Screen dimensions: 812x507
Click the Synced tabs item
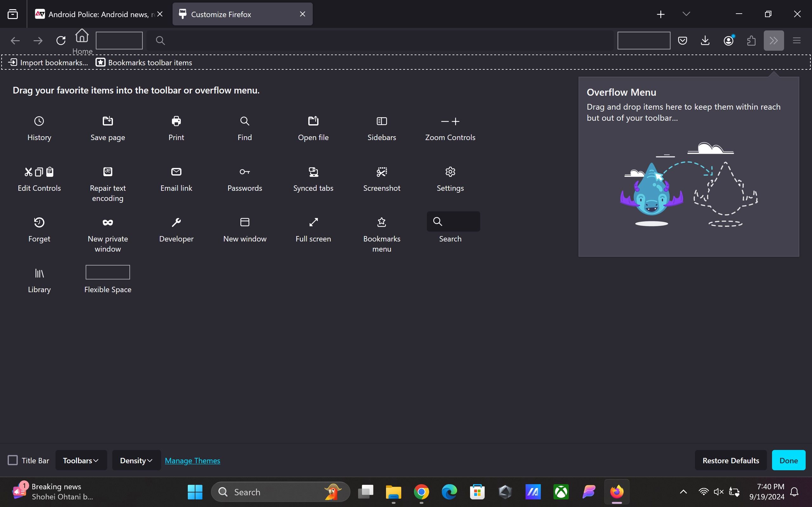313,178
